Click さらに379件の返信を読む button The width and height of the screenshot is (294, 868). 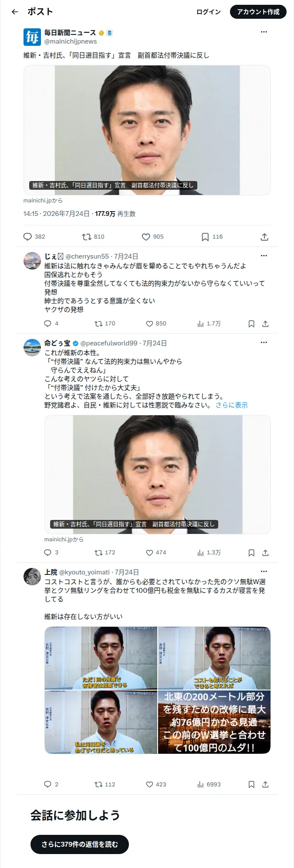tap(80, 844)
